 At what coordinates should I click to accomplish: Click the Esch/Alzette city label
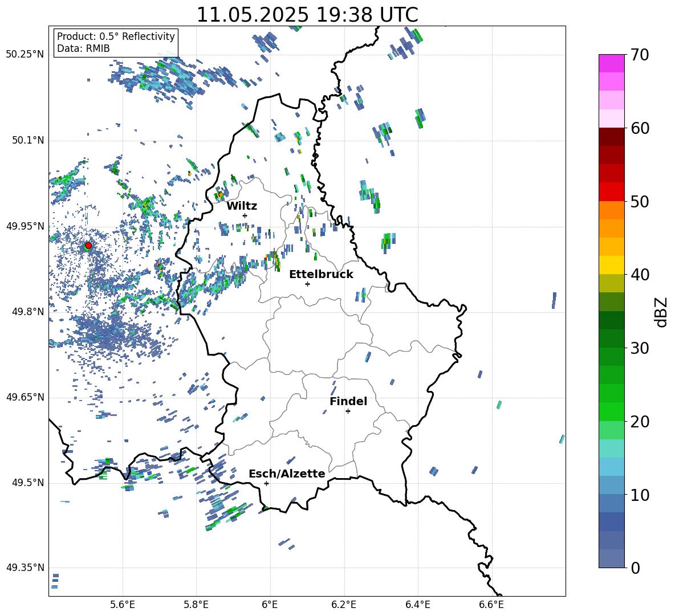point(287,474)
